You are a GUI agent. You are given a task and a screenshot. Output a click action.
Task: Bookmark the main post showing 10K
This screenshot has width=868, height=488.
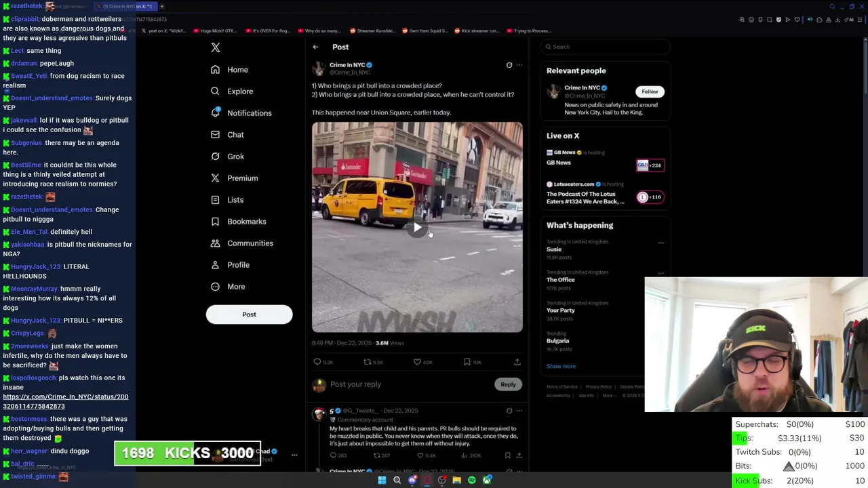467,362
